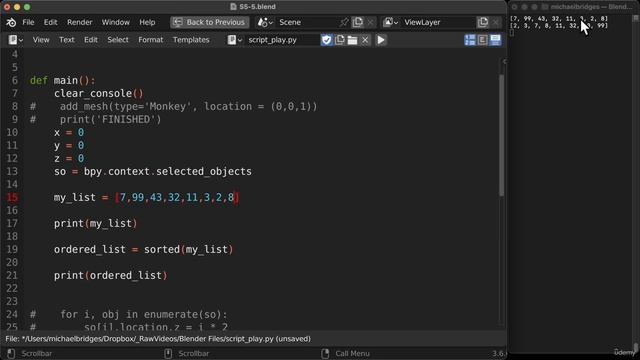Click the unsorted list output in terminal window
Viewport: 640px width, 360px height.
click(559, 19)
